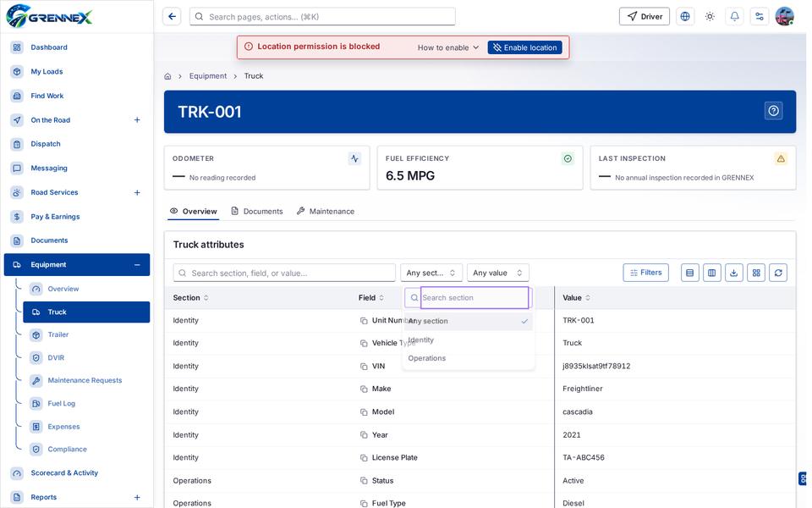Viewport: 812px width, 508px height.
Task: Click the home breadcrumb icon
Action: (167, 76)
